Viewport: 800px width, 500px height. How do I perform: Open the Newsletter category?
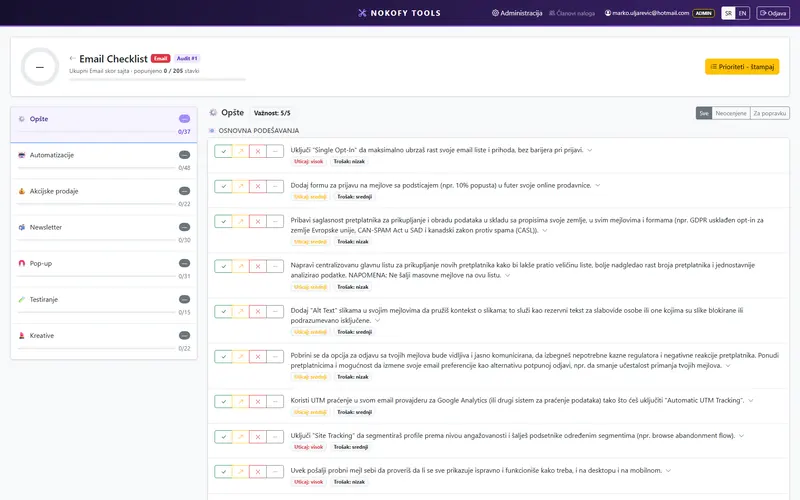click(104, 233)
